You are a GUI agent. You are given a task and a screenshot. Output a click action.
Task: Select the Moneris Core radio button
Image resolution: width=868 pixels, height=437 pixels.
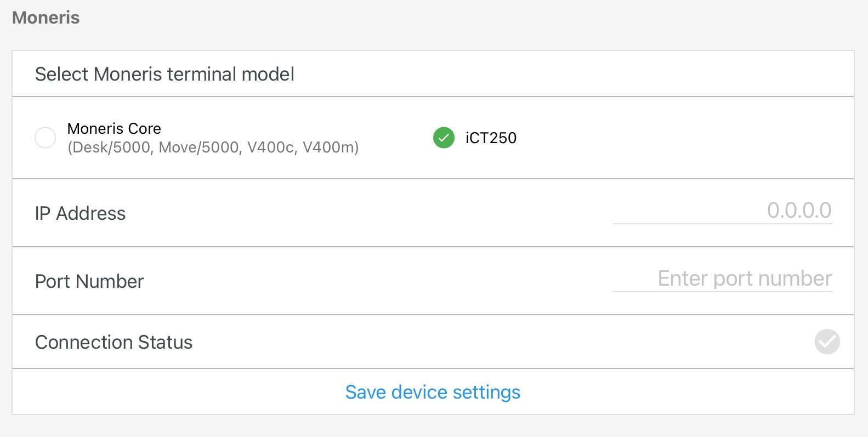[45, 138]
